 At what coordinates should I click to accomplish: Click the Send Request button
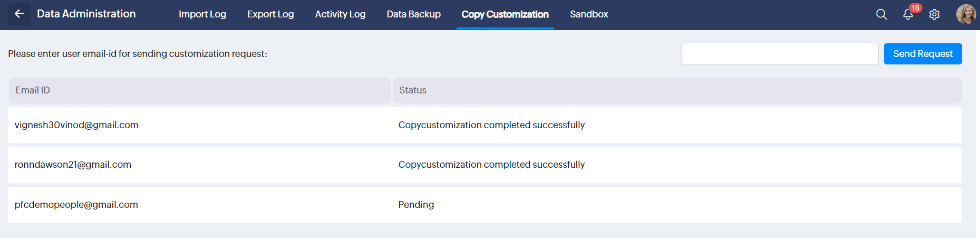pos(923,54)
